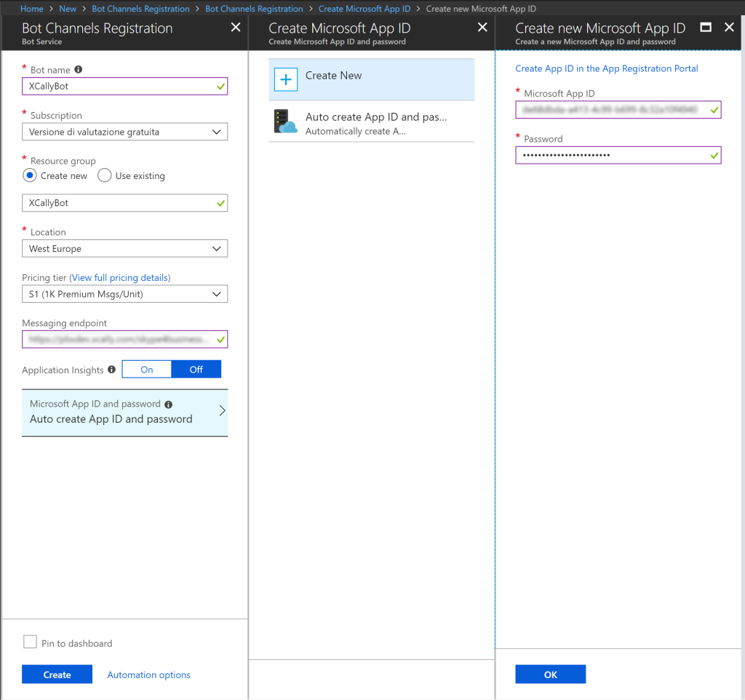Viewport: 745px width, 700px height.
Task: Click the Bot name info icon
Action: (79, 69)
